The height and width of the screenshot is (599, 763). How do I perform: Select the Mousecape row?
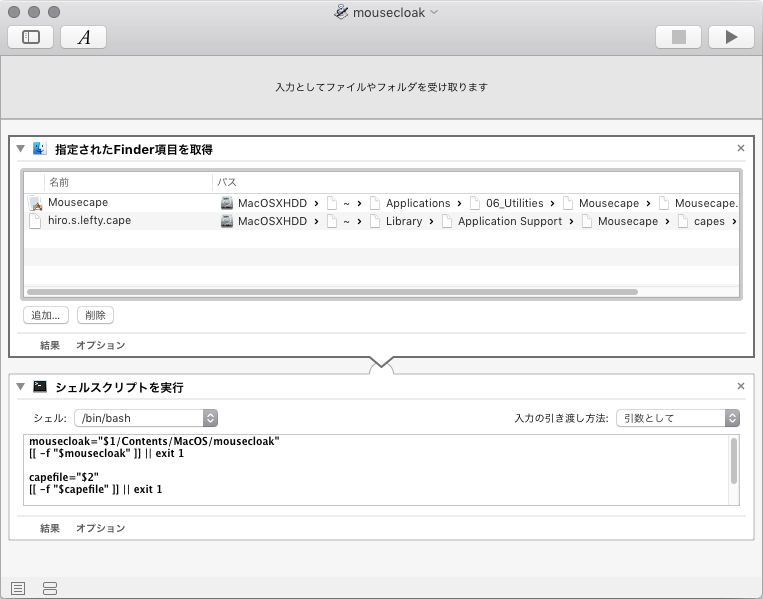tap(382, 203)
